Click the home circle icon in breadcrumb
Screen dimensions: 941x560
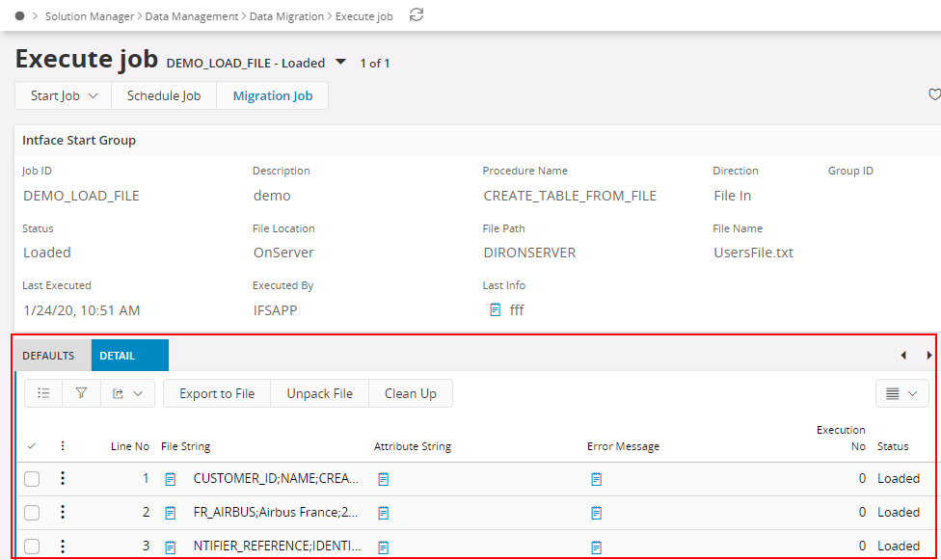(x=19, y=15)
